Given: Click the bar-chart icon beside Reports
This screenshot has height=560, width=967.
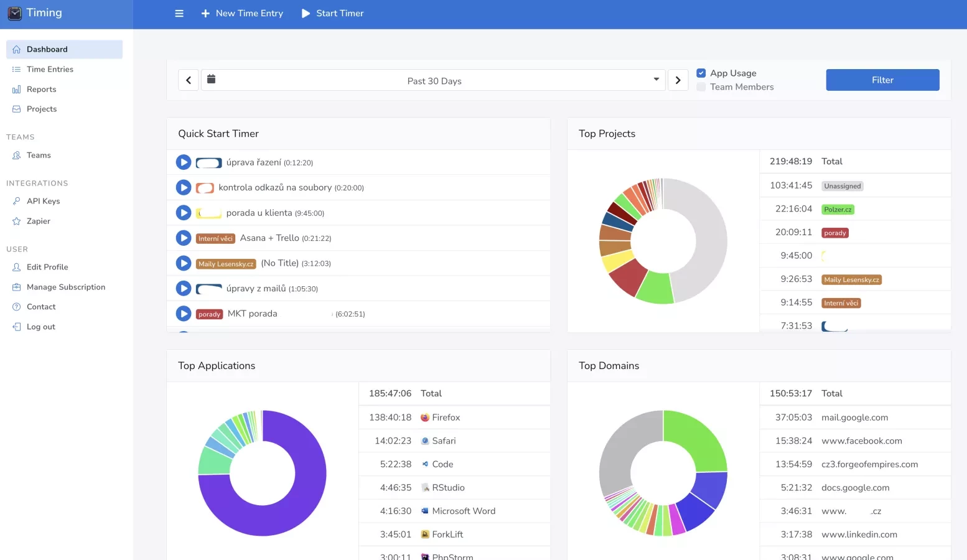Looking at the screenshot, I should click(17, 89).
